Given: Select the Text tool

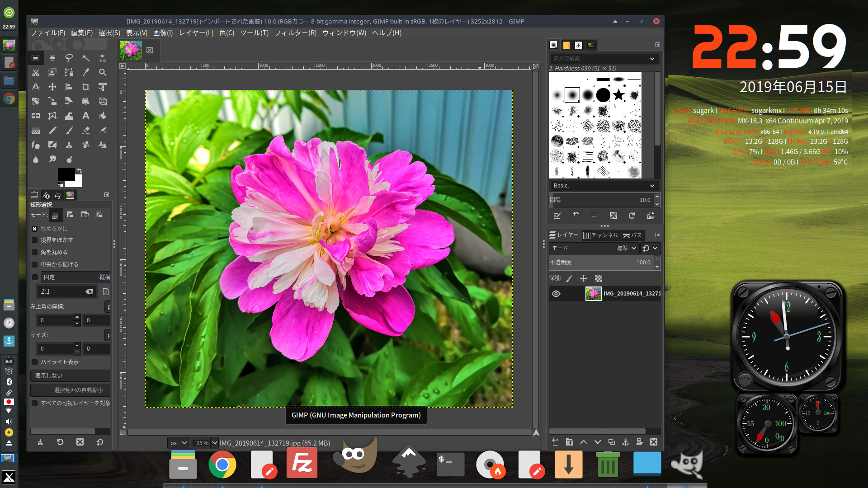Looking at the screenshot, I should click(86, 116).
